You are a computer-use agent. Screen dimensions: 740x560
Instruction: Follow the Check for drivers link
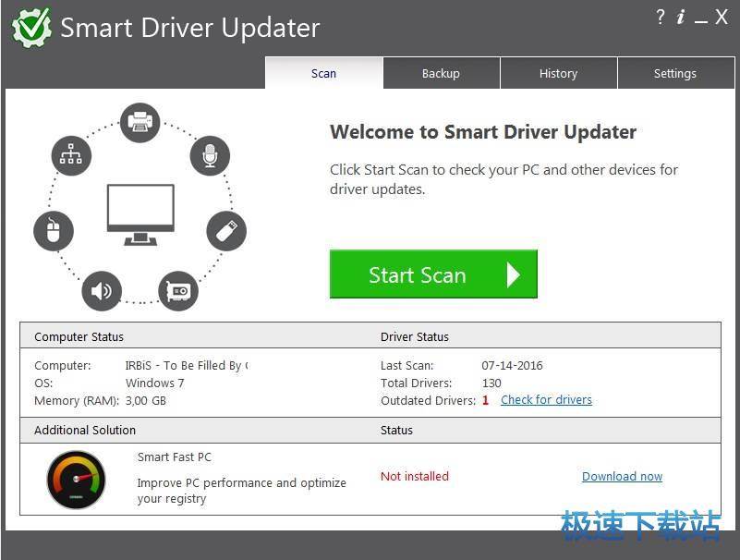[546, 399]
